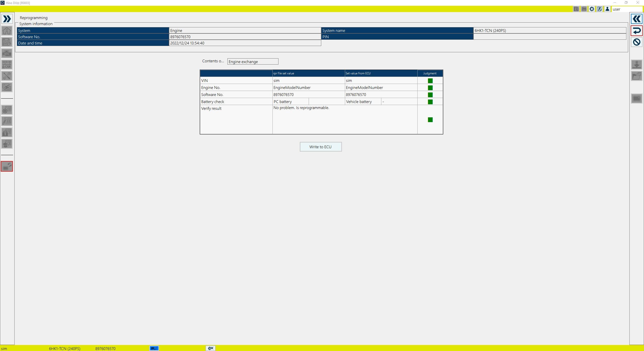
Task: Open the DTC diagnostic trouble code tool
Action: point(7,53)
